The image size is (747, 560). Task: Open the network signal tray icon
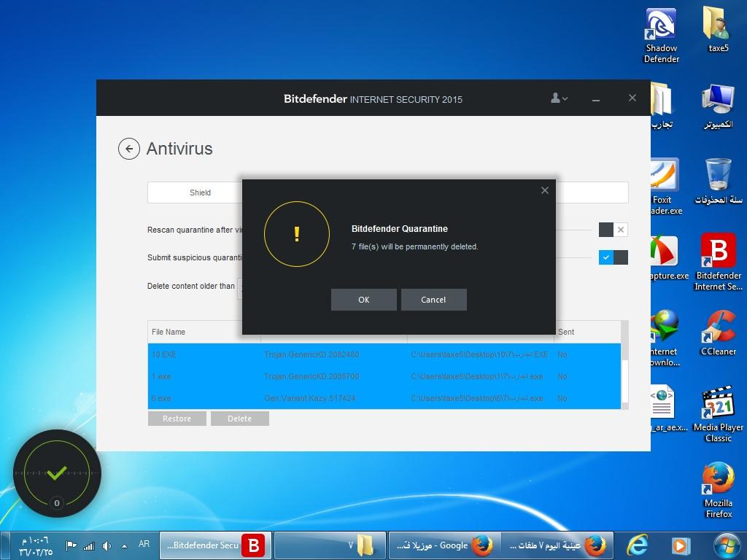point(89,545)
